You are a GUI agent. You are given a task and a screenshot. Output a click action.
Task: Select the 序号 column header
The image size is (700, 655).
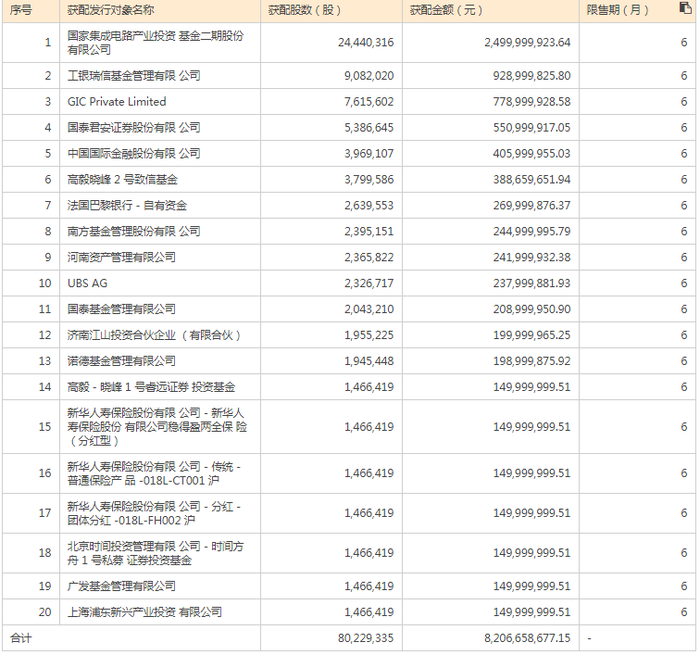click(31, 11)
